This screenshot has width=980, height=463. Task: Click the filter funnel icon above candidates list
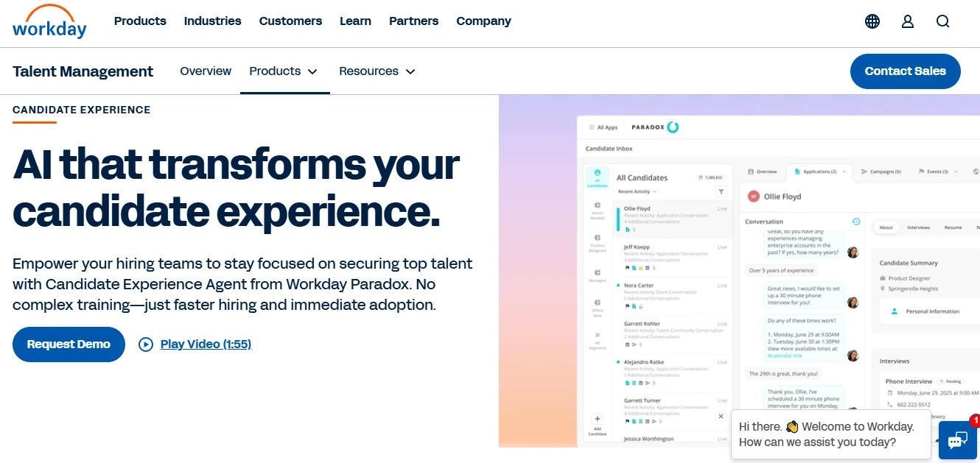point(721,191)
